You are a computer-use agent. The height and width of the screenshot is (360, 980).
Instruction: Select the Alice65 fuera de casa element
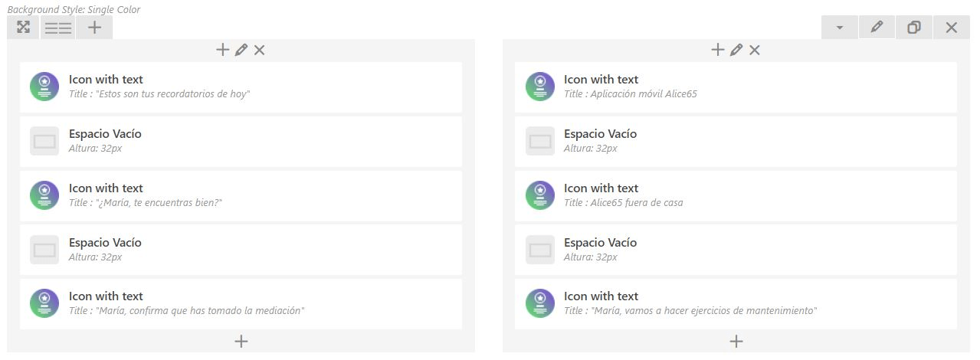tap(736, 195)
